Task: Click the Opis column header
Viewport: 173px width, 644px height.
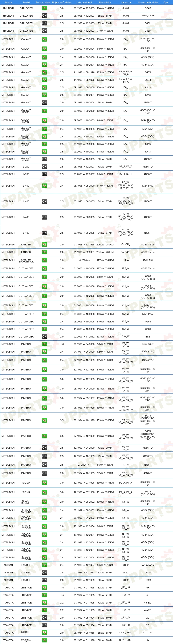Action: tap(166, 2)
